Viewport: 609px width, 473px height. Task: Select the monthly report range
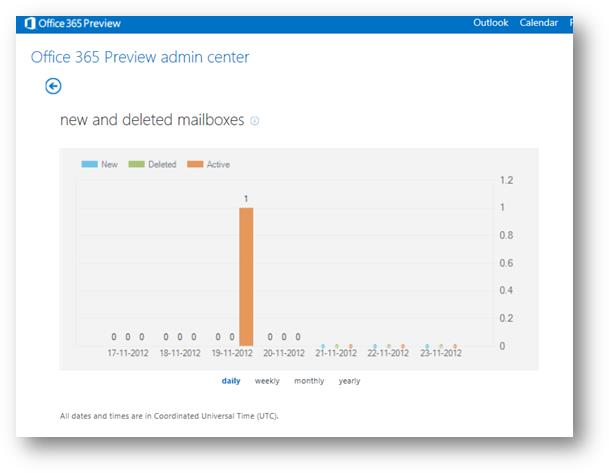(x=309, y=381)
